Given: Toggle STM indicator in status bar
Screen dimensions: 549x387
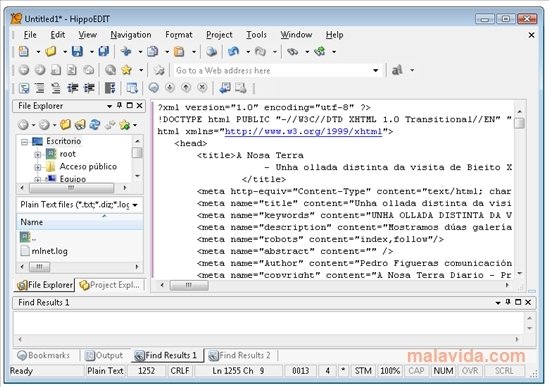Looking at the screenshot, I should click(363, 371).
